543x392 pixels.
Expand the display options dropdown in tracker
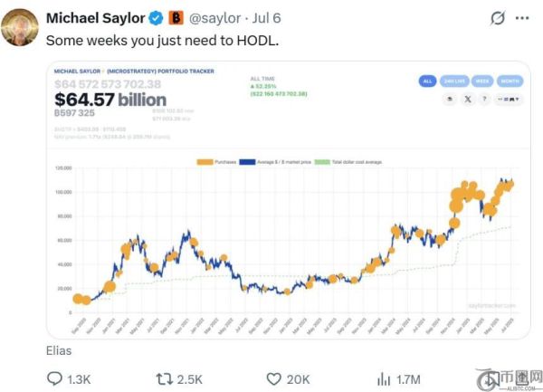click(510, 99)
